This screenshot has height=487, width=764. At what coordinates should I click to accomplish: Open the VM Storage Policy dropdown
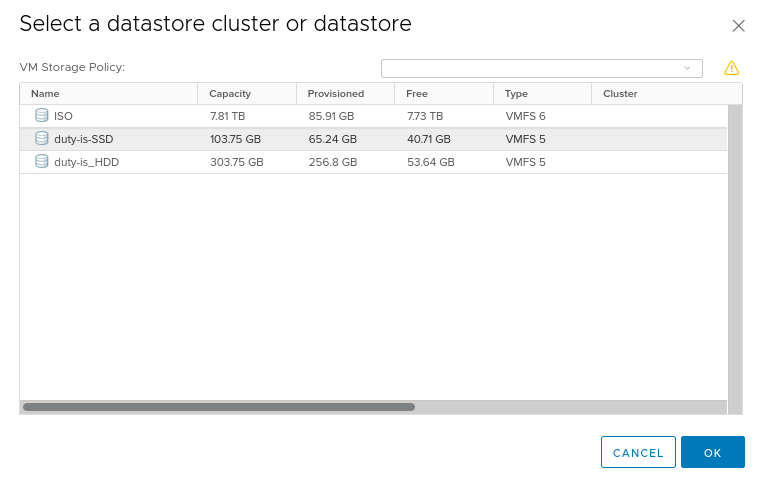point(541,68)
